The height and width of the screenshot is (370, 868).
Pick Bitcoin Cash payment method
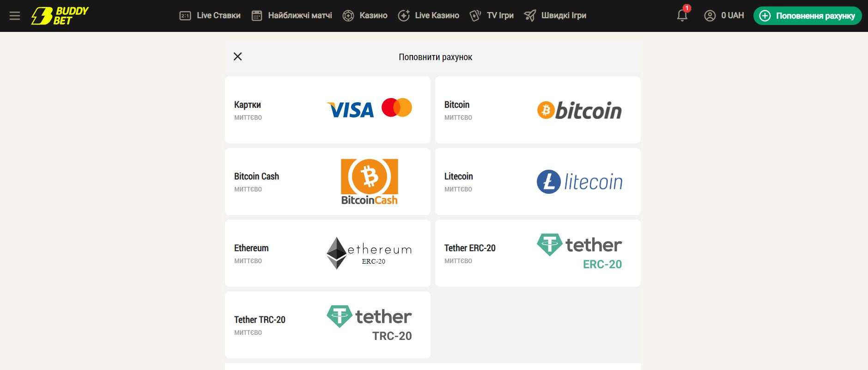click(x=328, y=182)
